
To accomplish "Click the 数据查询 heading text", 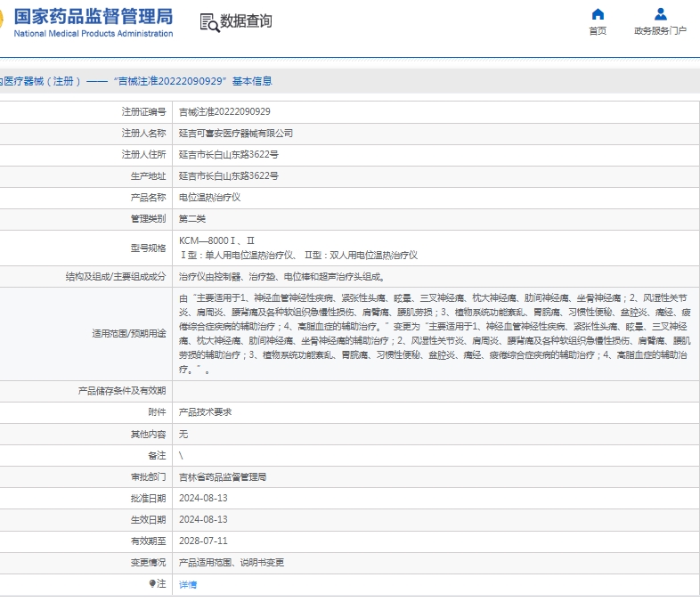I will [246, 21].
